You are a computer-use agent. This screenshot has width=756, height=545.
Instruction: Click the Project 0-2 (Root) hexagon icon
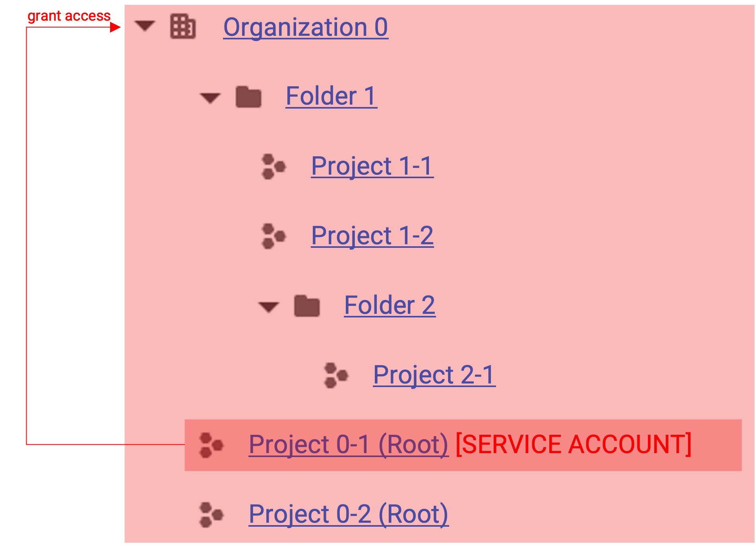pyautogui.click(x=211, y=515)
